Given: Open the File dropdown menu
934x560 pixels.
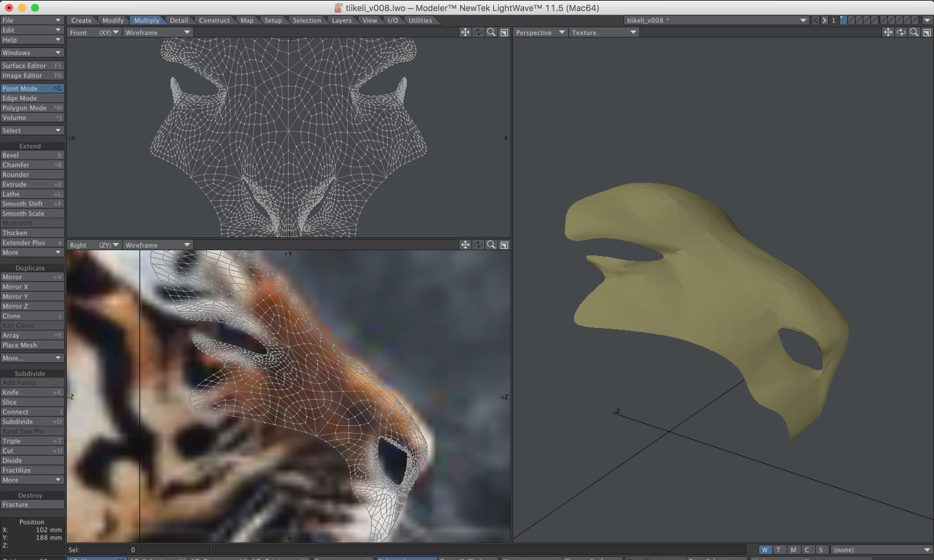Looking at the screenshot, I should (x=32, y=20).
